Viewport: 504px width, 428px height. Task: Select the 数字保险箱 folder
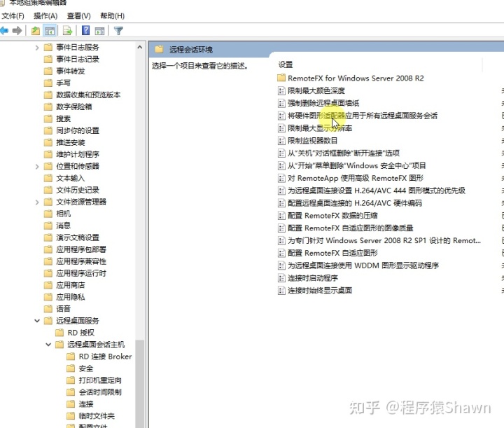(x=74, y=106)
